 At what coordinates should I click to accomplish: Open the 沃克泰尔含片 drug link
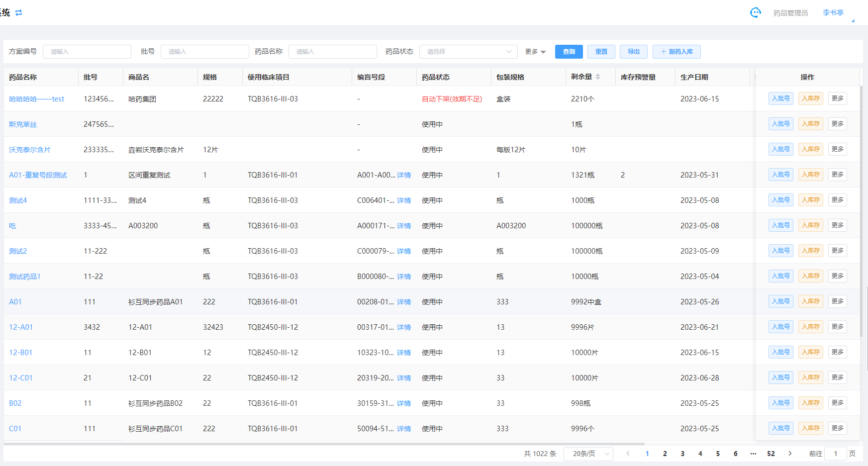coord(30,150)
